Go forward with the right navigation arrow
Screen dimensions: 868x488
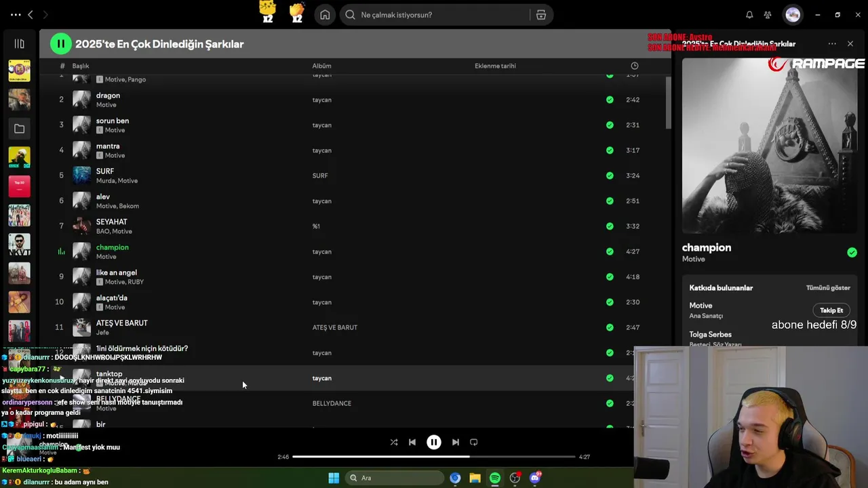(x=47, y=14)
